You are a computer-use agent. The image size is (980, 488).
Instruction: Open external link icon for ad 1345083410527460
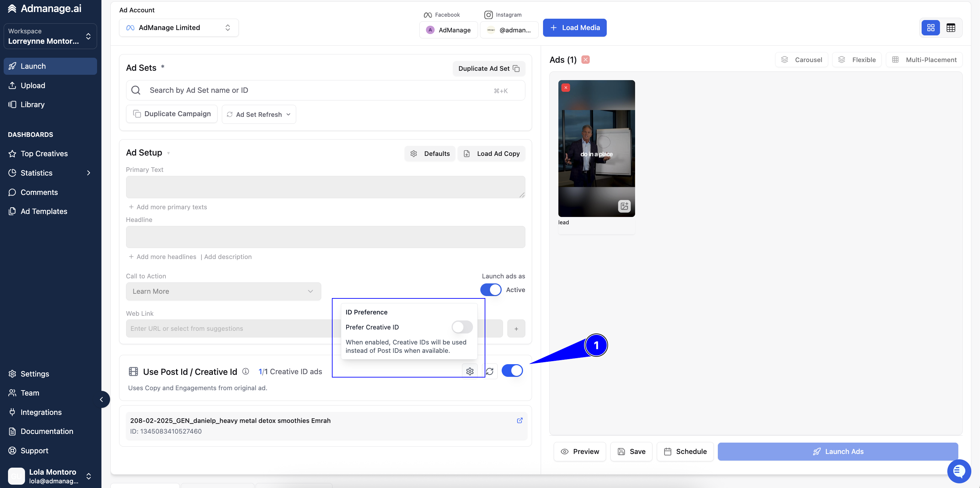(520, 420)
